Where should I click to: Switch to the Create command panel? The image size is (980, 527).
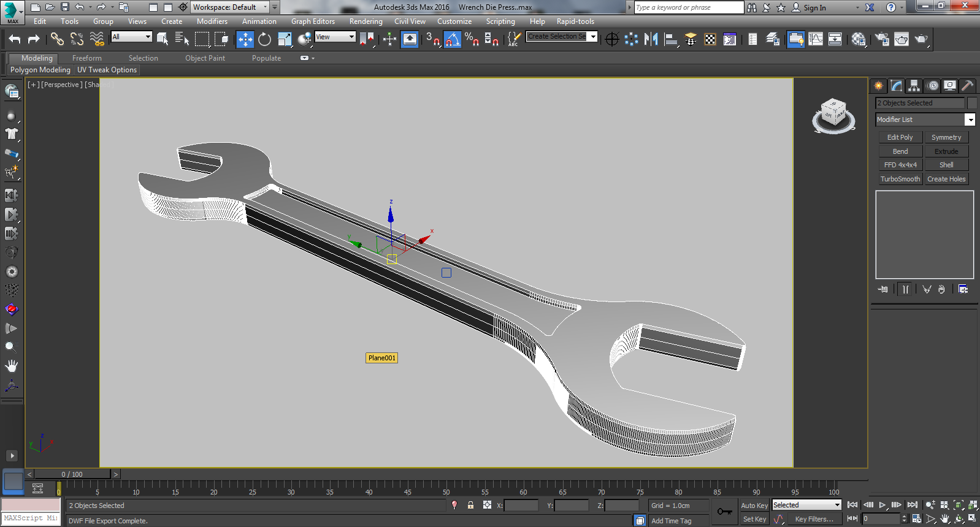(879, 86)
